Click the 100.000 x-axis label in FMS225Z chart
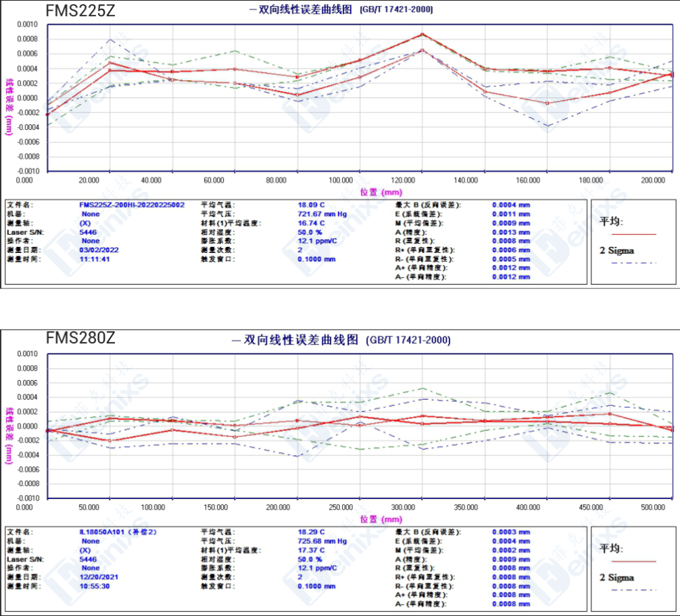The width and height of the screenshot is (680, 616). [x=340, y=180]
